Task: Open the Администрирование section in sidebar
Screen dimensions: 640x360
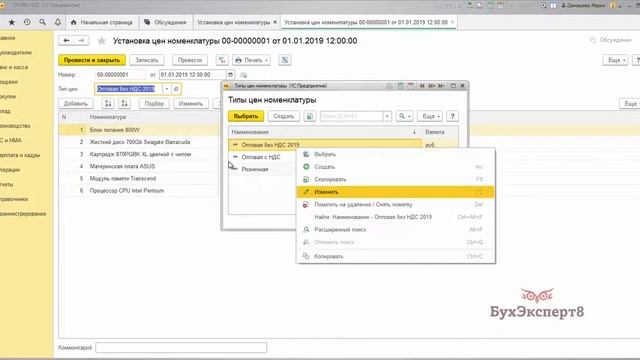Action: [23, 214]
